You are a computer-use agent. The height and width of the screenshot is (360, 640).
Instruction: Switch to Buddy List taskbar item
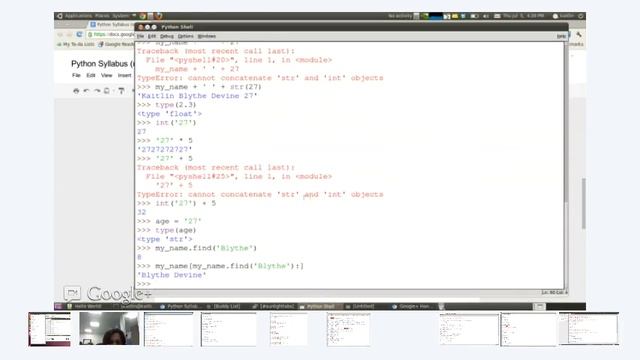pyautogui.click(x=223, y=307)
